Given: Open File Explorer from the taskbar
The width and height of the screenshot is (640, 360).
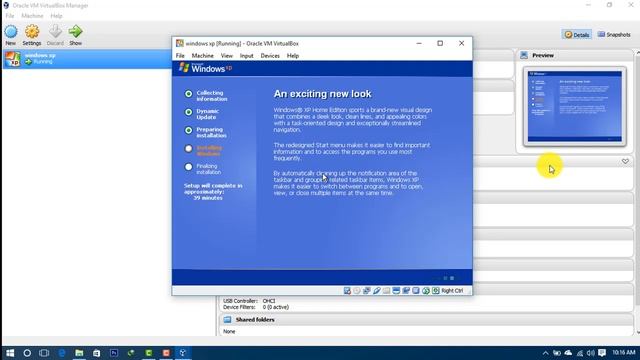Looking at the screenshot, I should pos(79,353).
